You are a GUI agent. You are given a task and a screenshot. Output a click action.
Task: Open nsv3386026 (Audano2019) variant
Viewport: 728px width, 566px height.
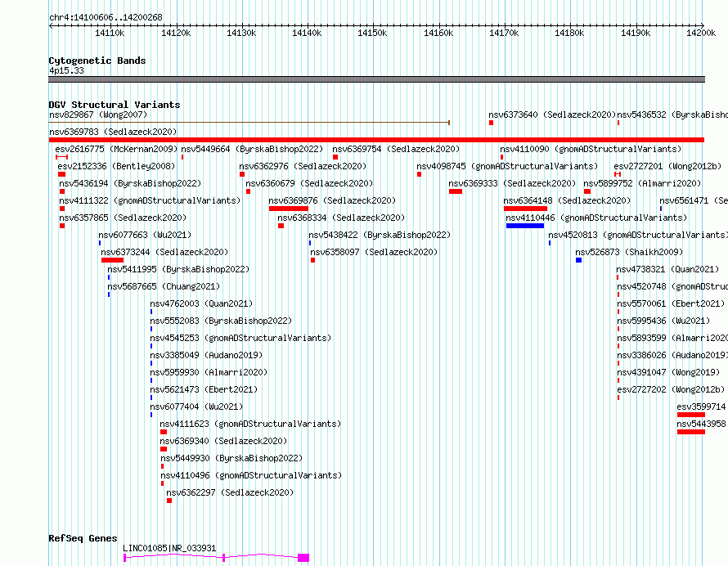tap(672, 355)
